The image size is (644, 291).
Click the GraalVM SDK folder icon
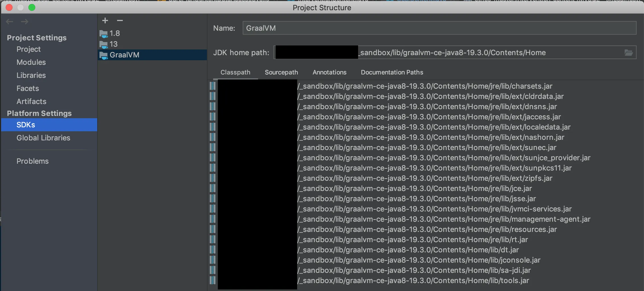[x=103, y=55]
